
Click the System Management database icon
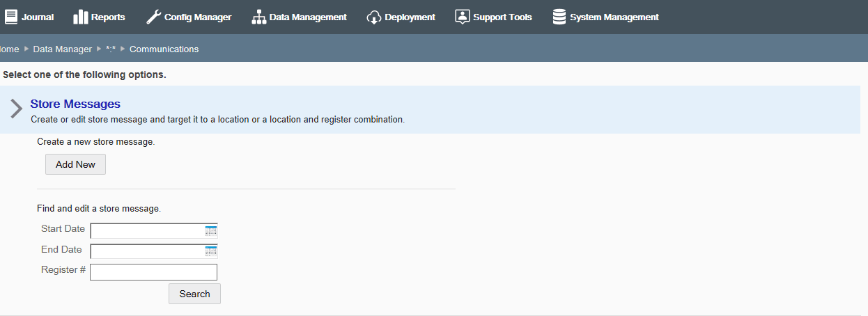pyautogui.click(x=559, y=17)
